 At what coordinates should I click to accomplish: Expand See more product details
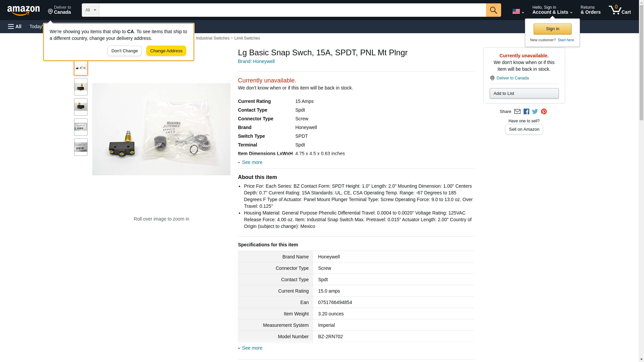[x=252, y=162]
